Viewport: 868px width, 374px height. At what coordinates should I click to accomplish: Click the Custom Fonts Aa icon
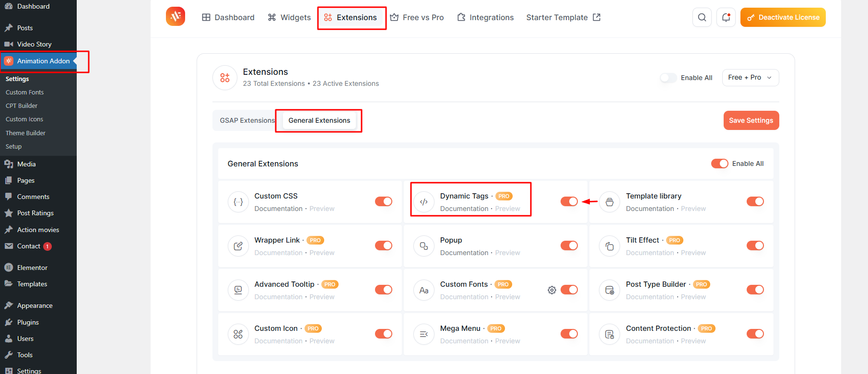coord(424,290)
